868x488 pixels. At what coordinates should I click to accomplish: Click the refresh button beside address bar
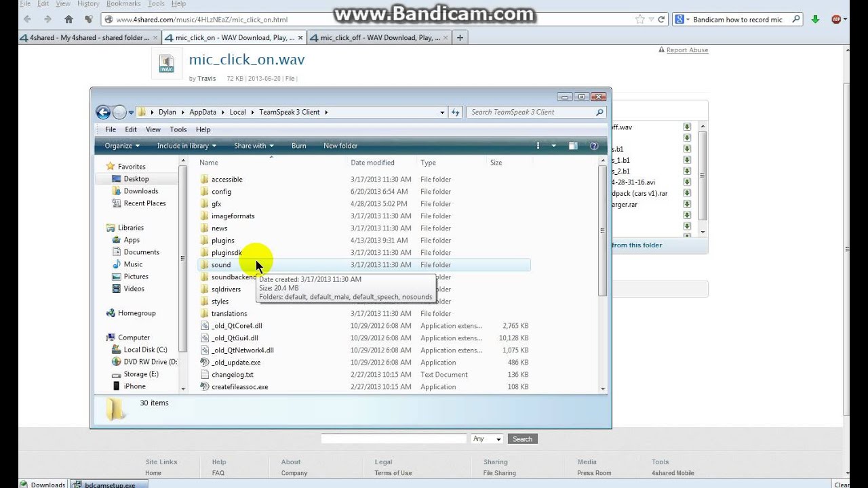coord(456,113)
